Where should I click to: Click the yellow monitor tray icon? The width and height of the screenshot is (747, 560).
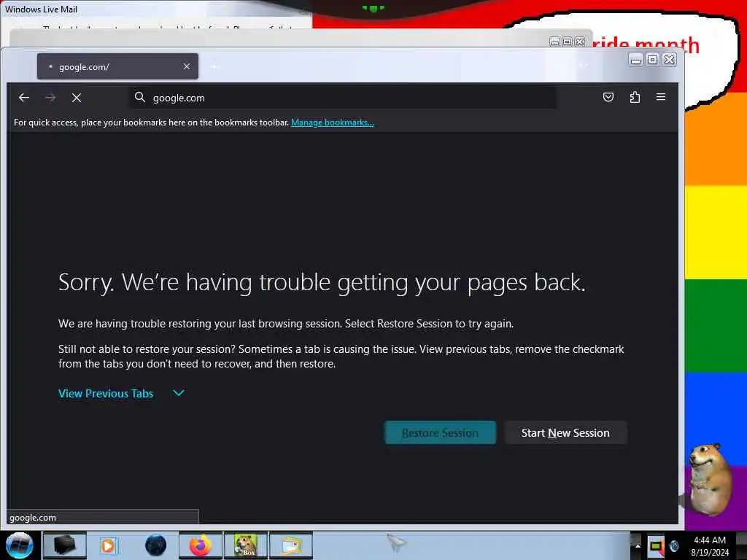[x=656, y=545]
